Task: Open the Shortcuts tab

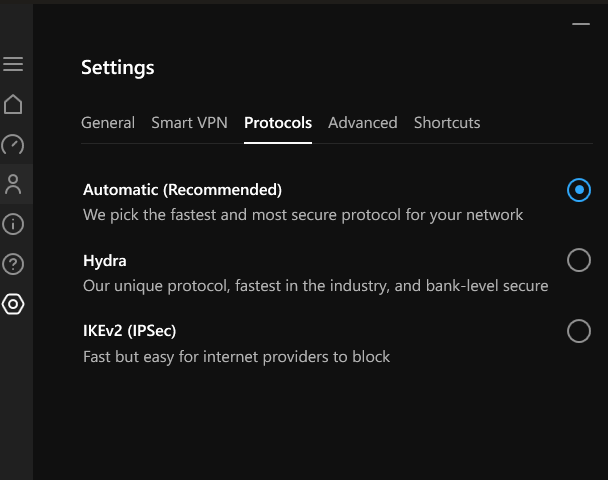Action: coord(447,123)
